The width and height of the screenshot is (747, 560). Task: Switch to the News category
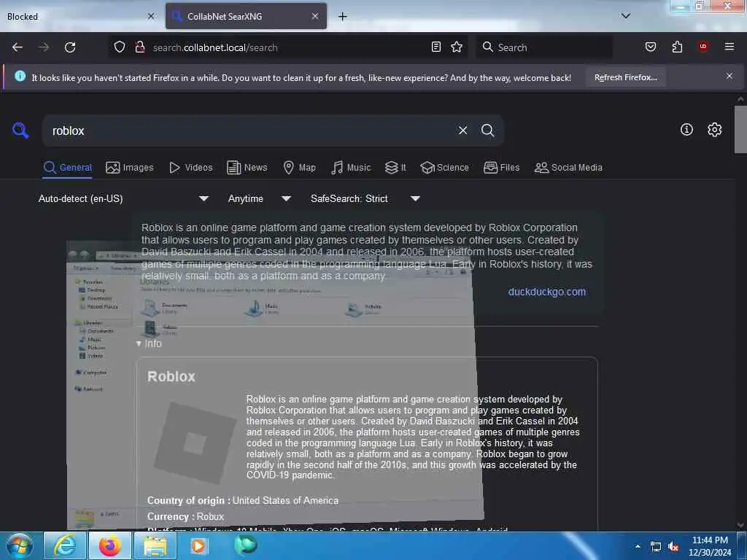(247, 168)
